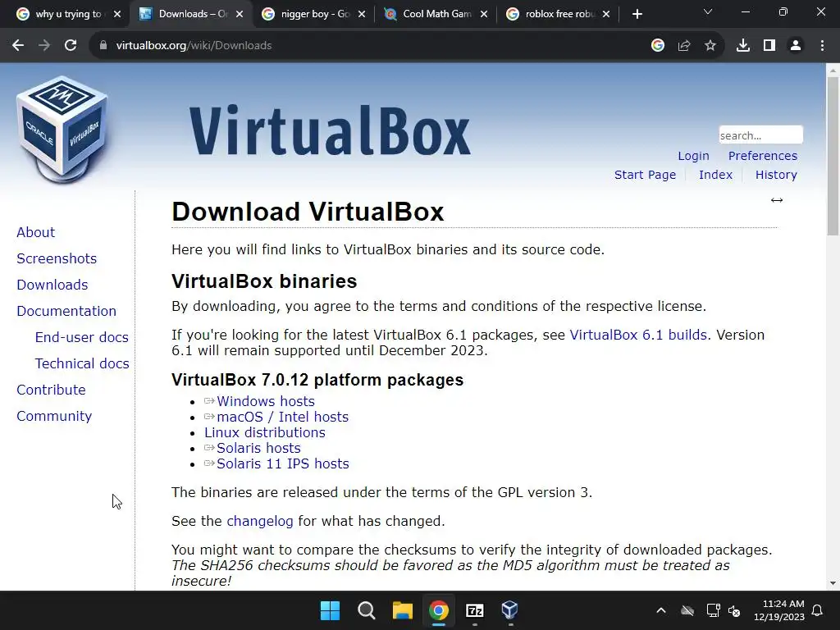Open the Index link
Screen dimensions: 840x630
(x=715, y=175)
